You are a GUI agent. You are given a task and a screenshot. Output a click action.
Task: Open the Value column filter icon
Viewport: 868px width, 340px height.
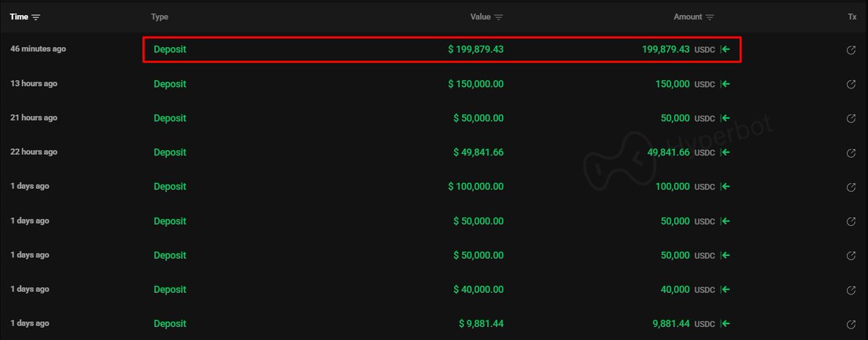tap(499, 17)
